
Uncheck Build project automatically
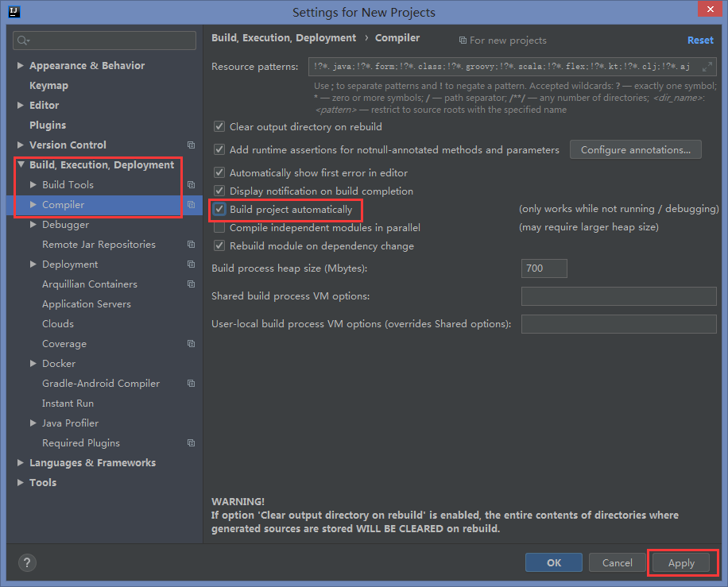coord(218,209)
